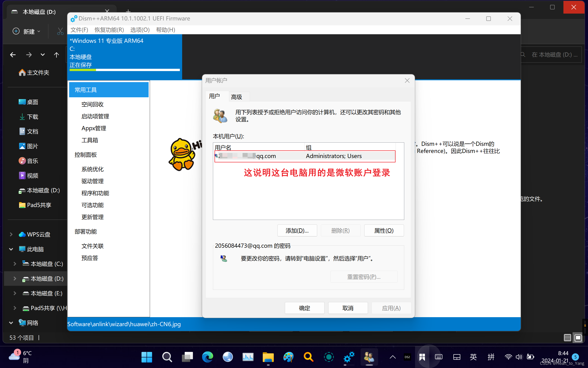588x368 pixels.
Task: Switch Explorer to large icons view
Action: (x=578, y=338)
